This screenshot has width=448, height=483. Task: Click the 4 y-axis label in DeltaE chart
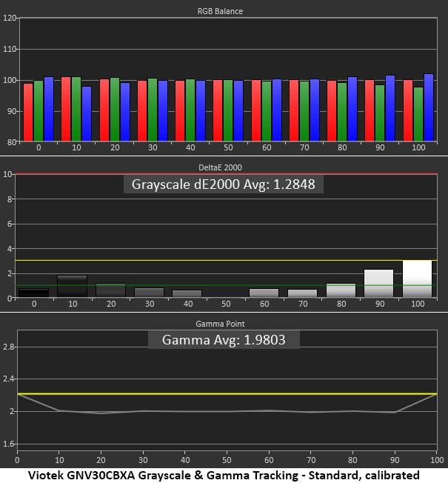coord(10,249)
